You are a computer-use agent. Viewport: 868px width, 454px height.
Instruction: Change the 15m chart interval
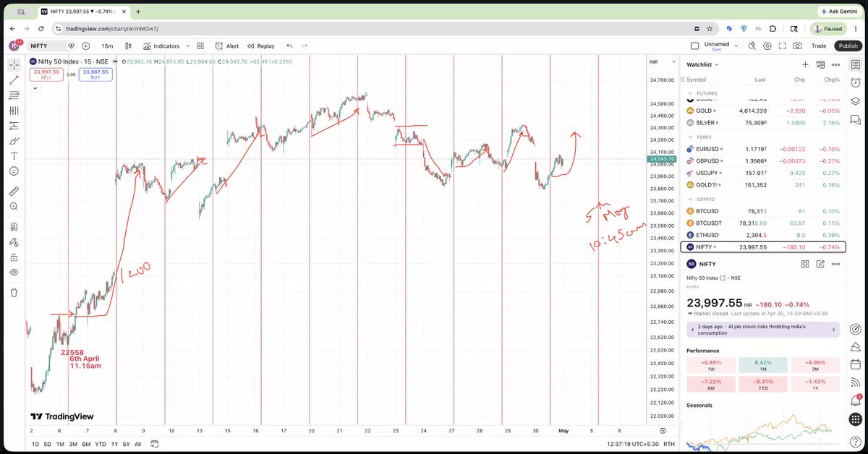[107, 46]
